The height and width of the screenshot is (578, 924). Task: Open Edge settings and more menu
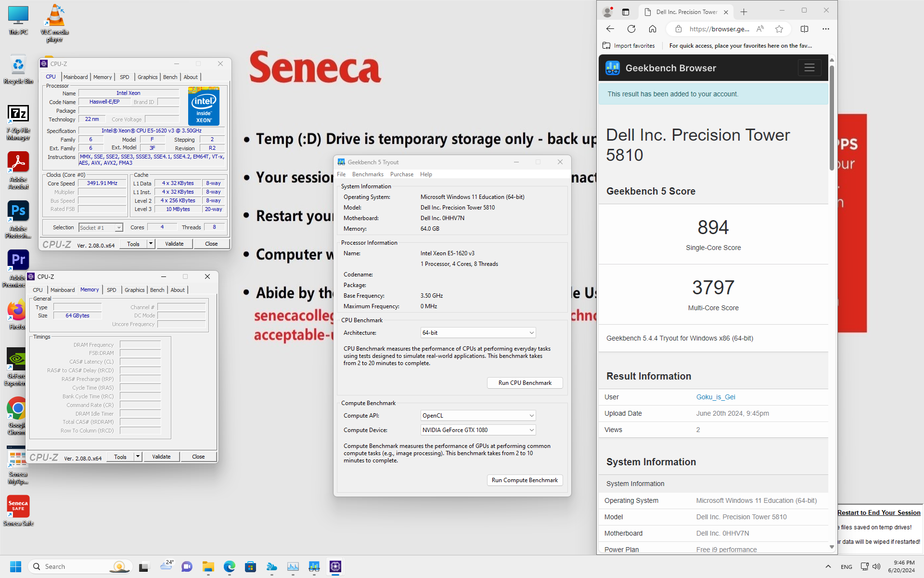tap(826, 29)
